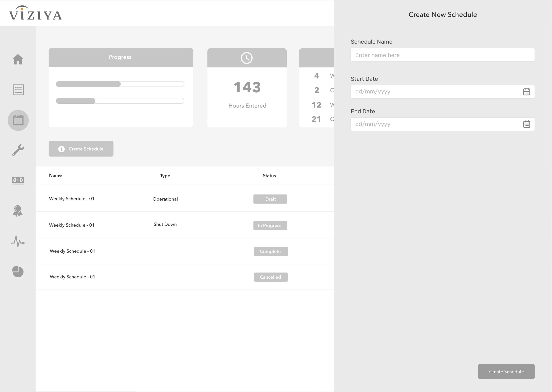Open Start Date calendar picker
The height and width of the screenshot is (392, 552).
(526, 92)
